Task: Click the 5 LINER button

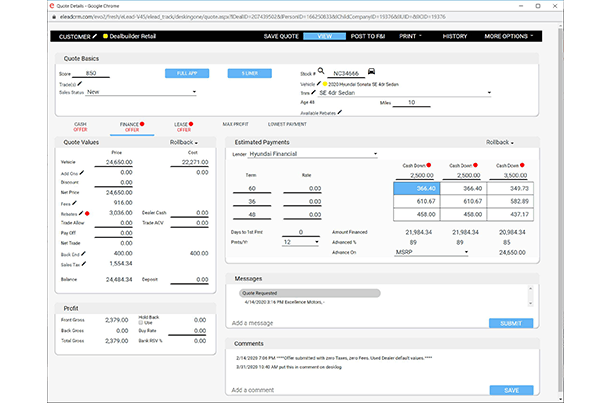Action: 250,73
